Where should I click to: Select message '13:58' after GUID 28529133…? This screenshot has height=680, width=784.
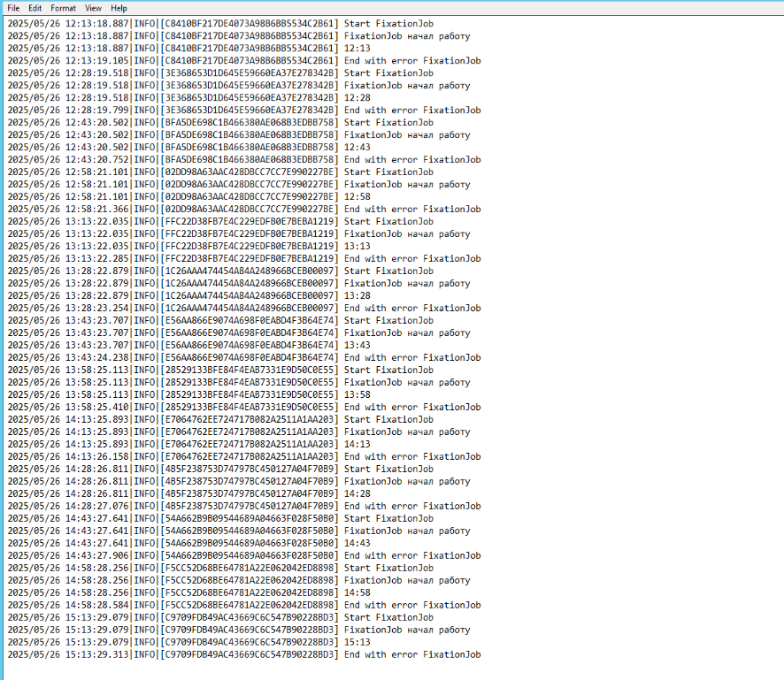click(357, 394)
